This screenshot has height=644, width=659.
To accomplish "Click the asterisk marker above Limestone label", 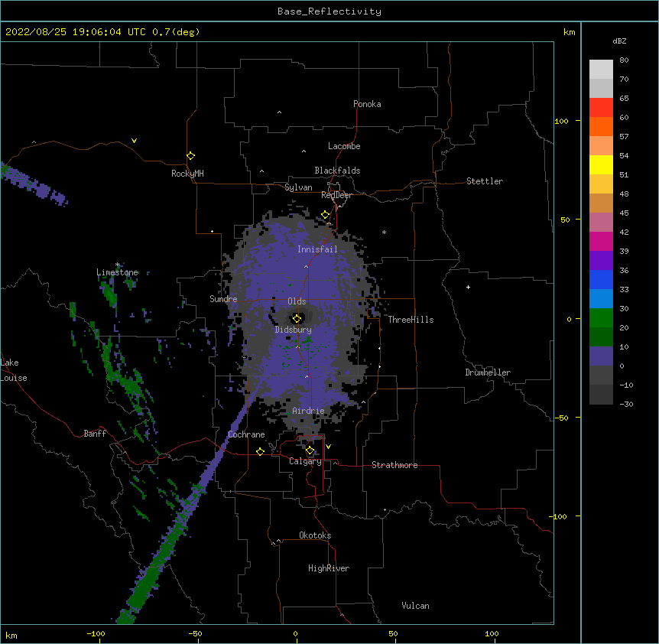I will tap(118, 265).
